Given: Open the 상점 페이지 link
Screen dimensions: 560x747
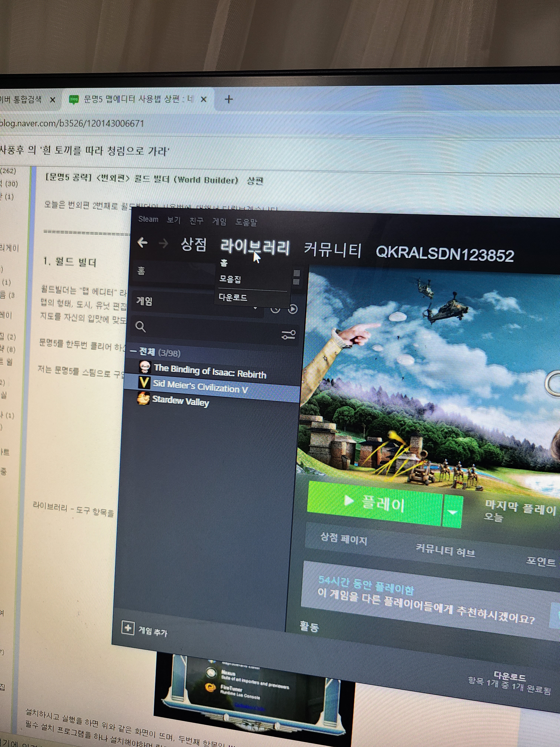Looking at the screenshot, I should coord(344,538).
